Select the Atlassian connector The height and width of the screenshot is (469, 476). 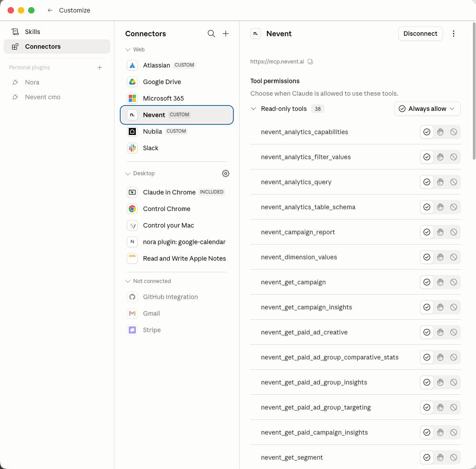177,65
